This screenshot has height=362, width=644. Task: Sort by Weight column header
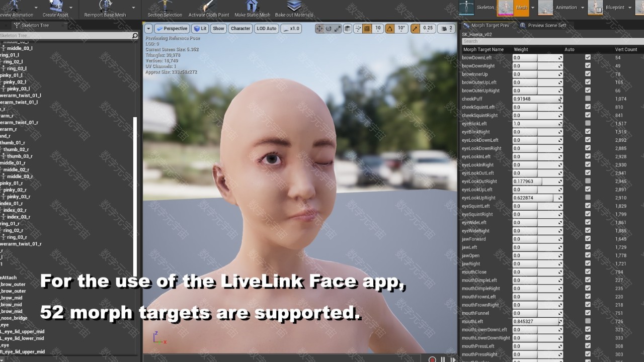[521, 49]
